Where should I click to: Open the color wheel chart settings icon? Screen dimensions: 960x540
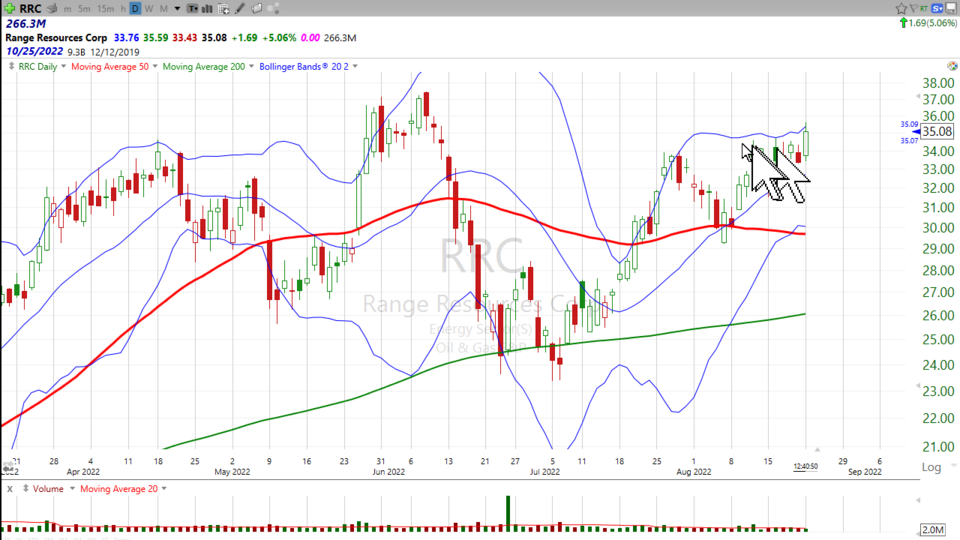[x=951, y=66]
